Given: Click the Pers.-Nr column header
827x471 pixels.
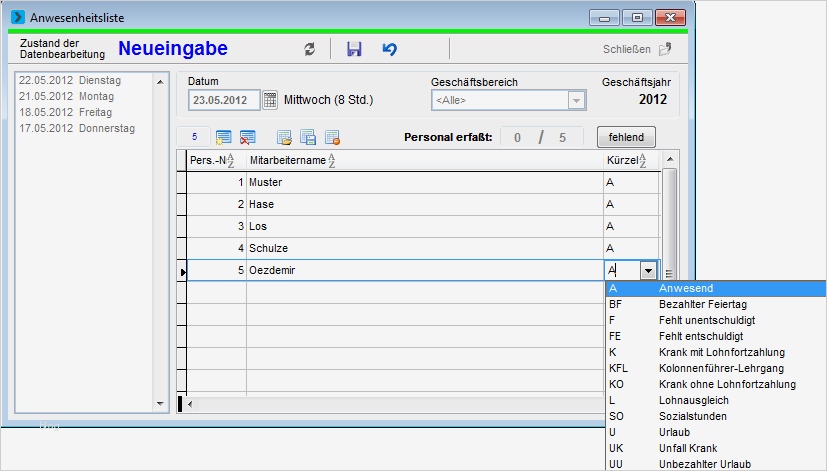Looking at the screenshot, I should pyautogui.click(x=216, y=160).
